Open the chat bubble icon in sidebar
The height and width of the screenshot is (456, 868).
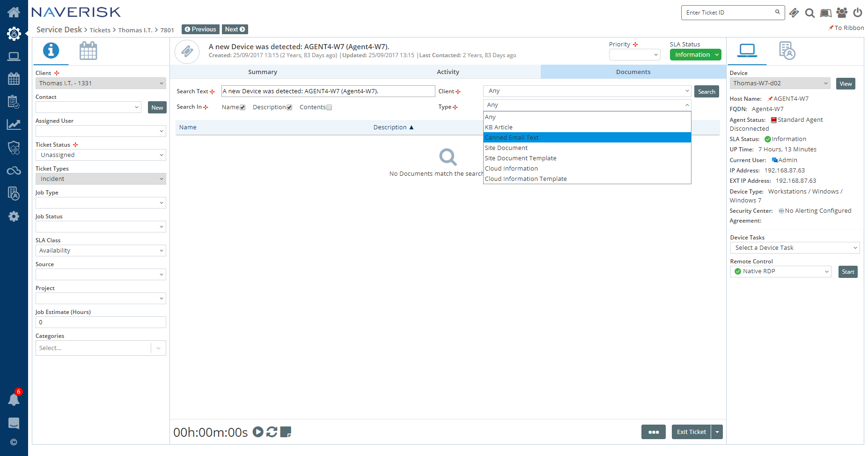14,423
